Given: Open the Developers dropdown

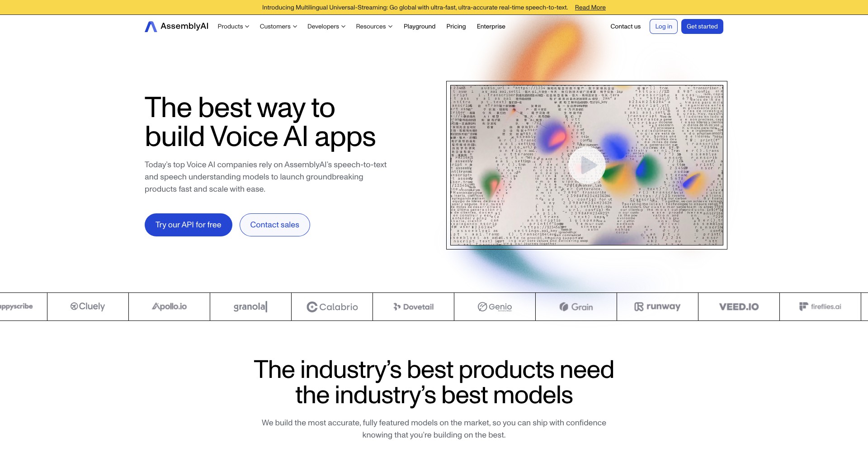Looking at the screenshot, I should (x=326, y=26).
